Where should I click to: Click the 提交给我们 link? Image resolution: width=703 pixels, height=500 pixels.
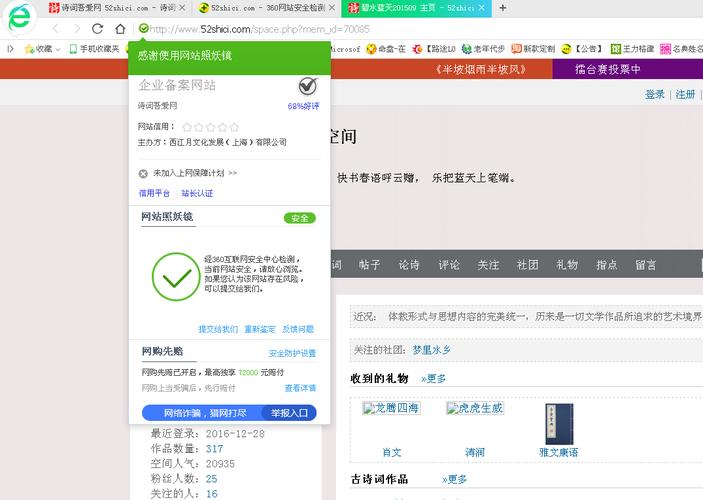click(218, 329)
